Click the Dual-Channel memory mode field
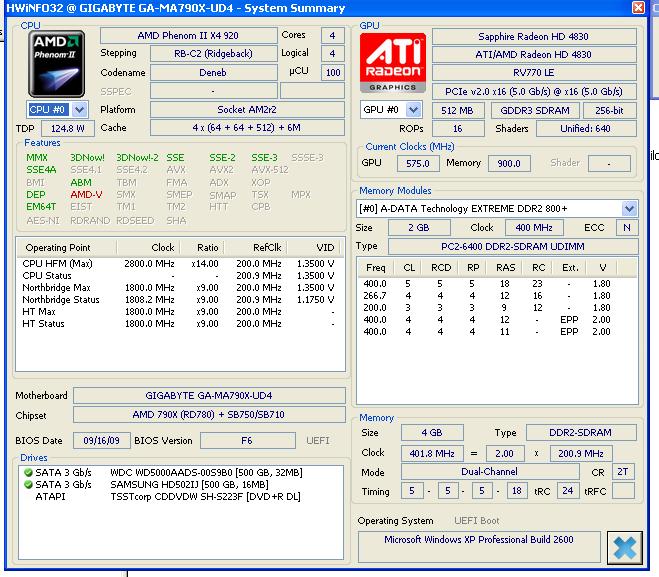659x577 pixels. point(490,472)
